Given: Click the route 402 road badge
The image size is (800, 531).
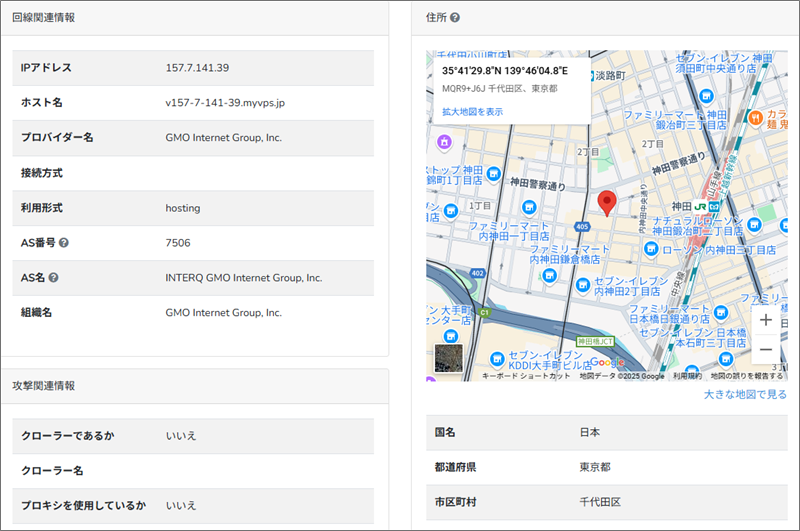Looking at the screenshot, I should coord(478,273).
